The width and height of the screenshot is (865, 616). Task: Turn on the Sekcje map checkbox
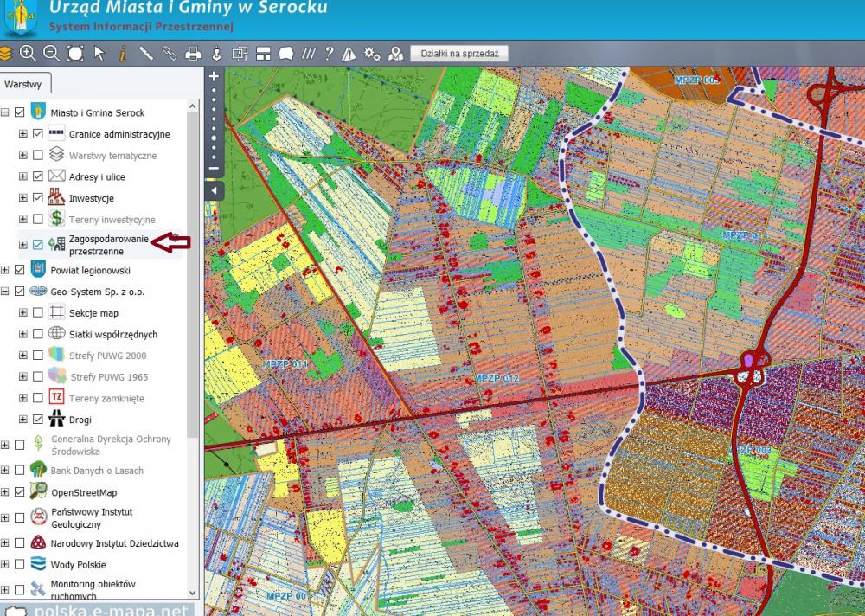(37, 312)
